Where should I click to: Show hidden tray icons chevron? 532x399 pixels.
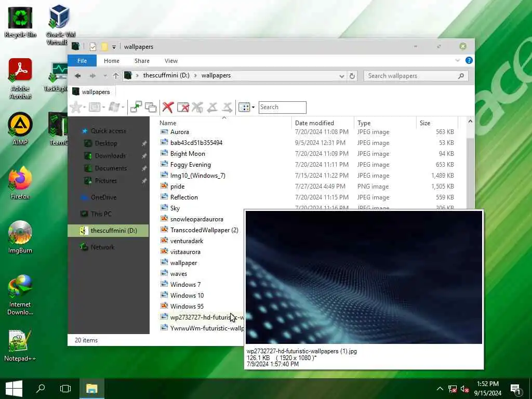440,389
